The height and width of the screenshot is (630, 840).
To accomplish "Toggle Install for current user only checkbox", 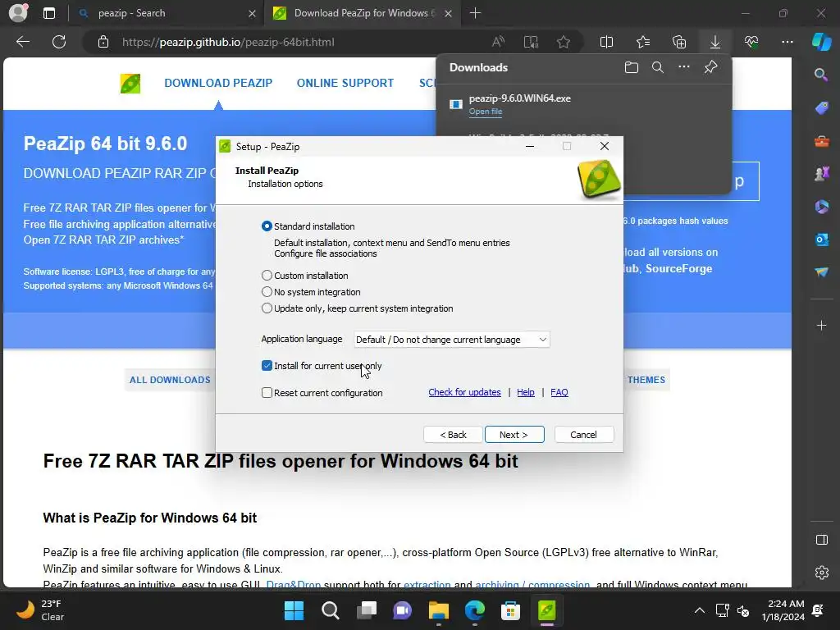I will (x=267, y=366).
